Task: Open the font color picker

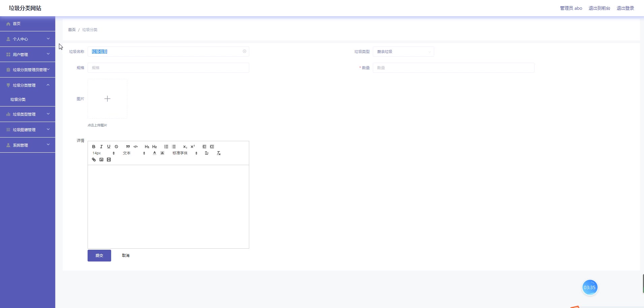Action: (x=155, y=153)
